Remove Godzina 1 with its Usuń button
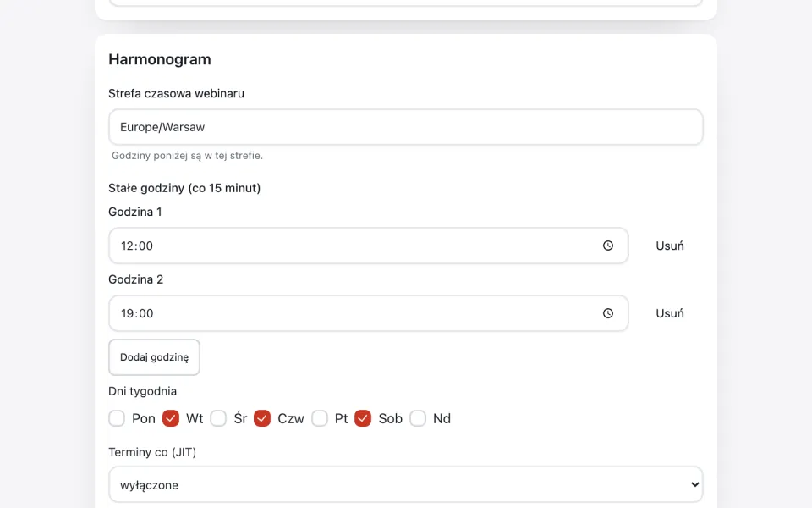 point(670,246)
